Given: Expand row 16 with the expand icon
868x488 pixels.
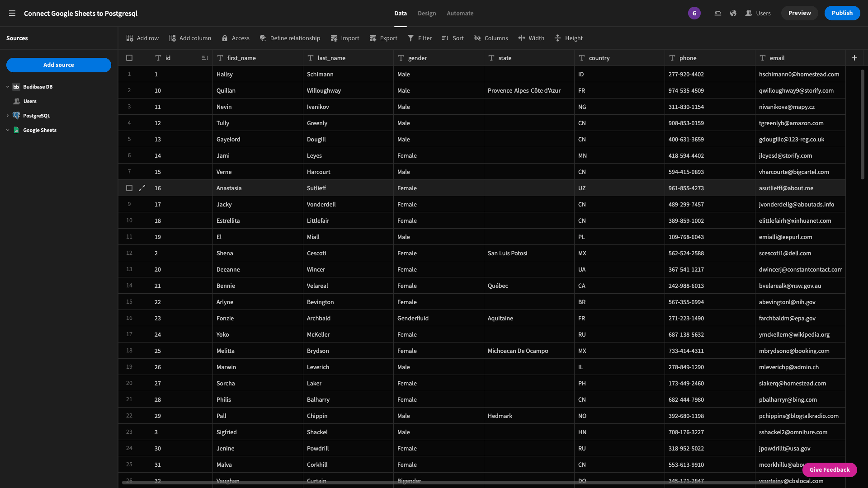Looking at the screenshot, I should pyautogui.click(x=142, y=188).
